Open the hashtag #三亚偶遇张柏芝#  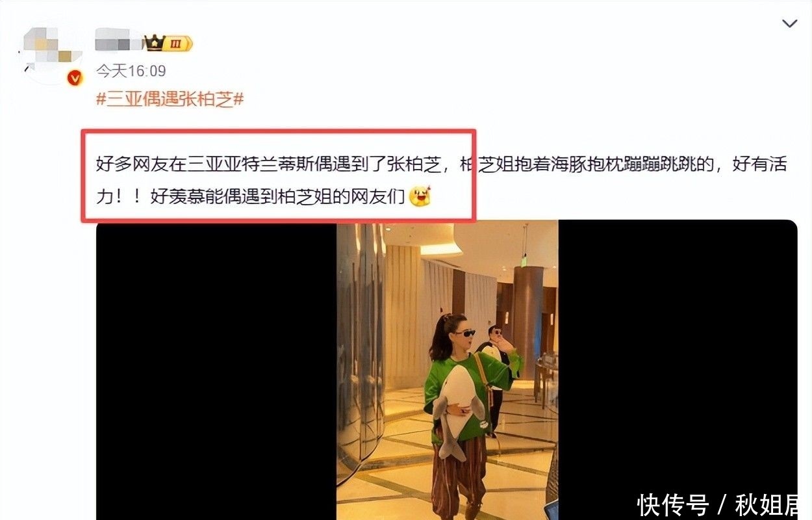170,100
